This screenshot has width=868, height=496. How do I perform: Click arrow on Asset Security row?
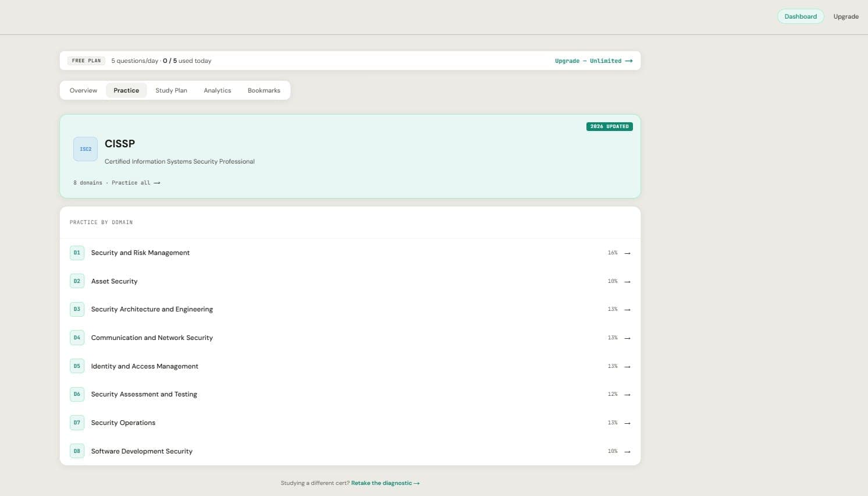[x=627, y=282]
